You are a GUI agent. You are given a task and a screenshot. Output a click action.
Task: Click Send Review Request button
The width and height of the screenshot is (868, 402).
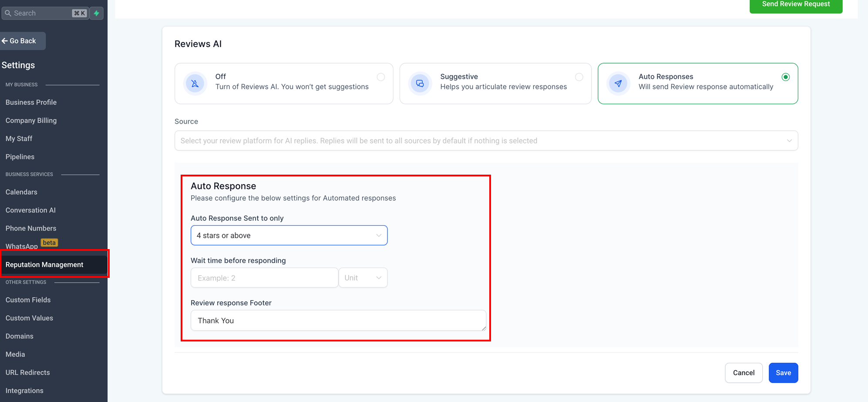796,5
